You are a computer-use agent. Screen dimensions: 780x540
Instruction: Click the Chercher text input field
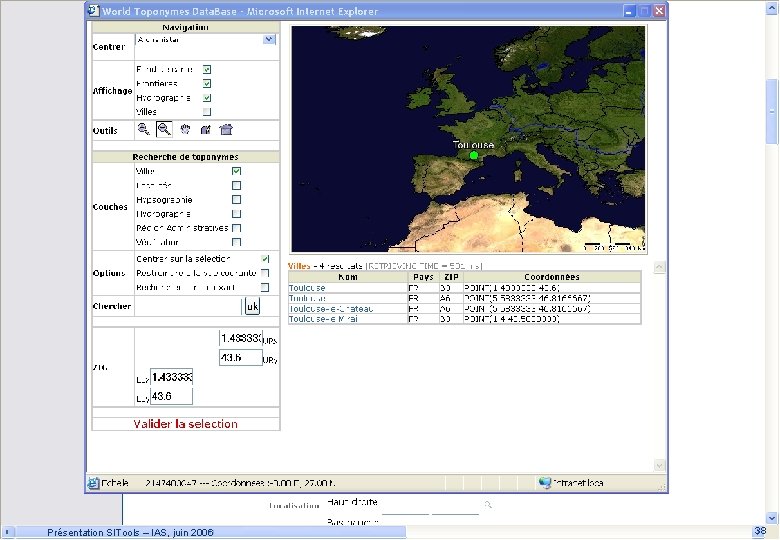188,306
